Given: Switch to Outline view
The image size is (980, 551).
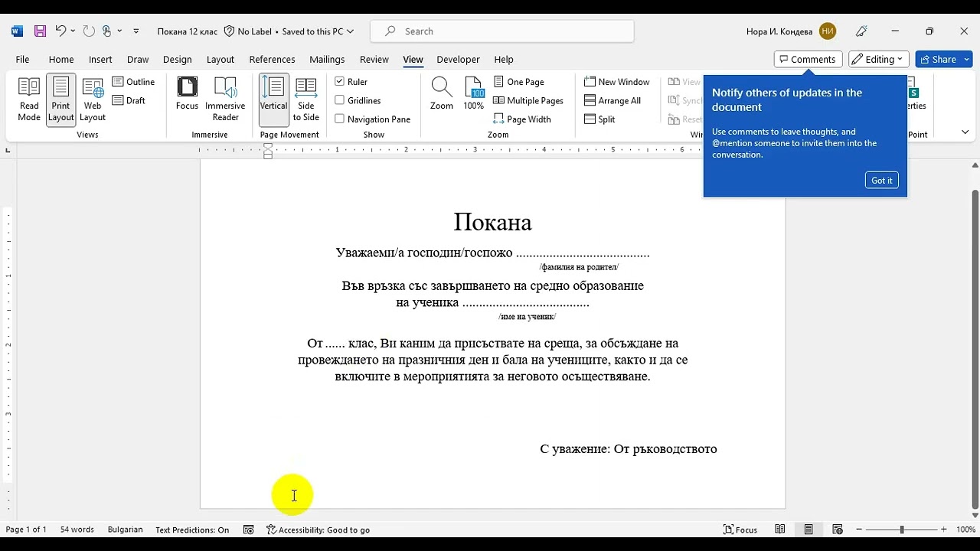Looking at the screenshot, I should click(x=133, y=82).
